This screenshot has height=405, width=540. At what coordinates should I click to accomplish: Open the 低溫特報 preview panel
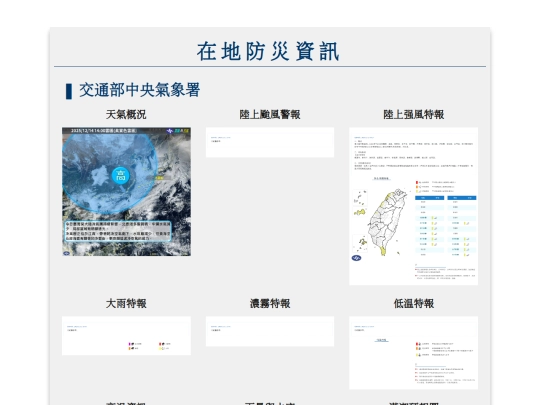(x=413, y=353)
